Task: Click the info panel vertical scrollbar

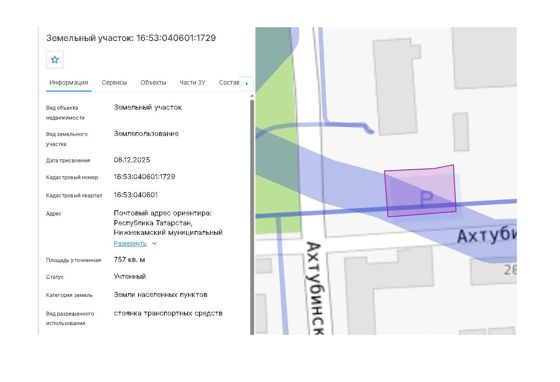Action: tap(252, 217)
